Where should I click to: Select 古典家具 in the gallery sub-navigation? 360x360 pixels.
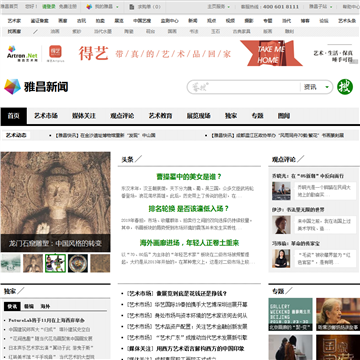point(242,32)
